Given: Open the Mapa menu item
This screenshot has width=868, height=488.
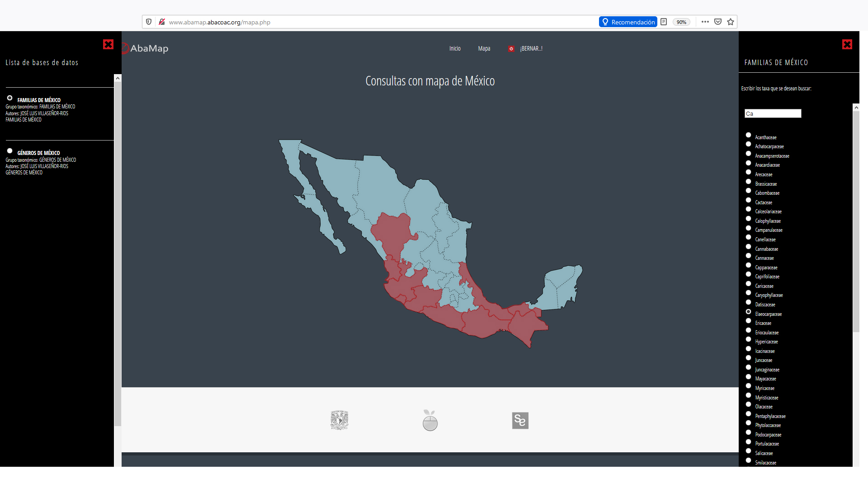Looking at the screenshot, I should point(484,49).
